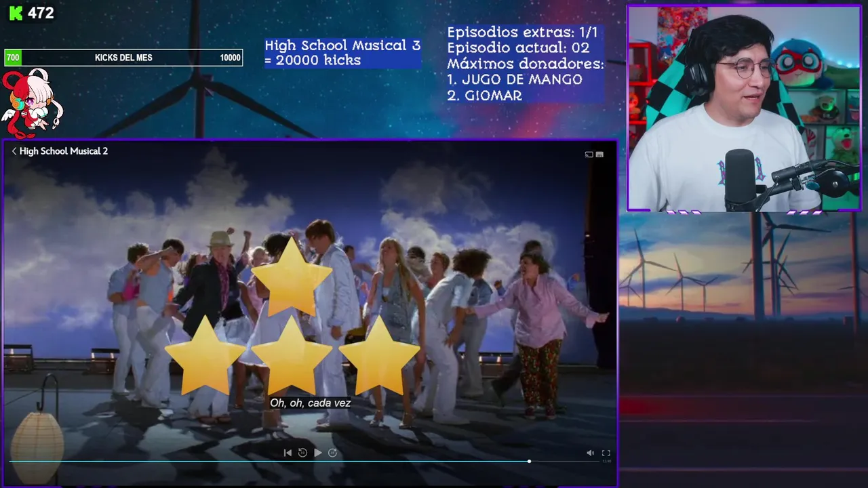Play the High School Musical 2 video
Viewport: 868px width, 488px height.
(x=317, y=453)
